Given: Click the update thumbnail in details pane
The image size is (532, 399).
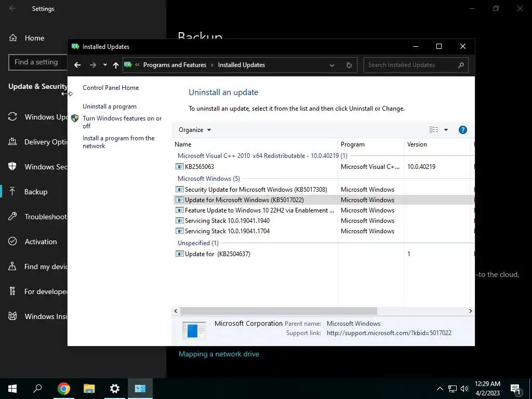Looking at the screenshot, I should 194,330.
